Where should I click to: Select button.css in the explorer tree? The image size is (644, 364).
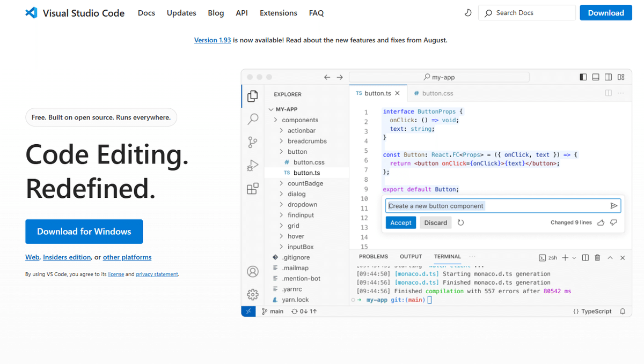pyautogui.click(x=306, y=162)
